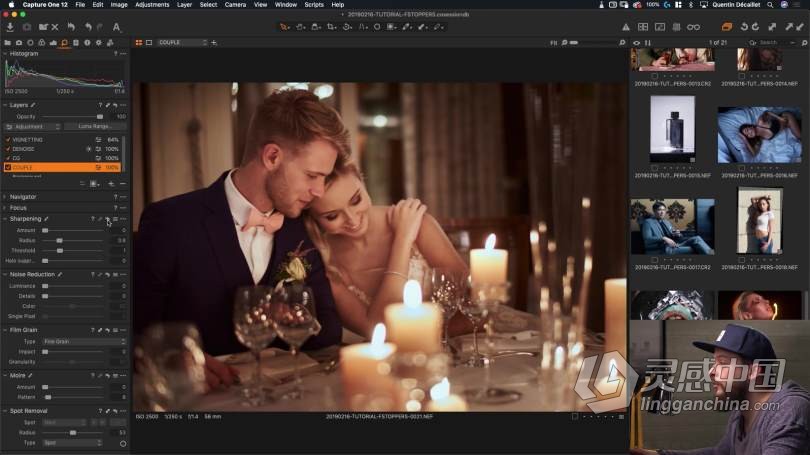Open the Library folder tool tab

(x=7, y=43)
